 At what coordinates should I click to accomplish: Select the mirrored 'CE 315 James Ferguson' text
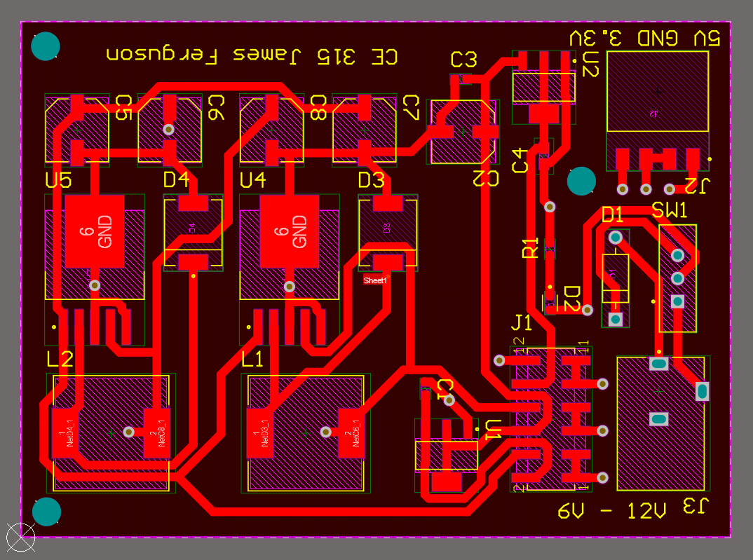(x=252, y=57)
